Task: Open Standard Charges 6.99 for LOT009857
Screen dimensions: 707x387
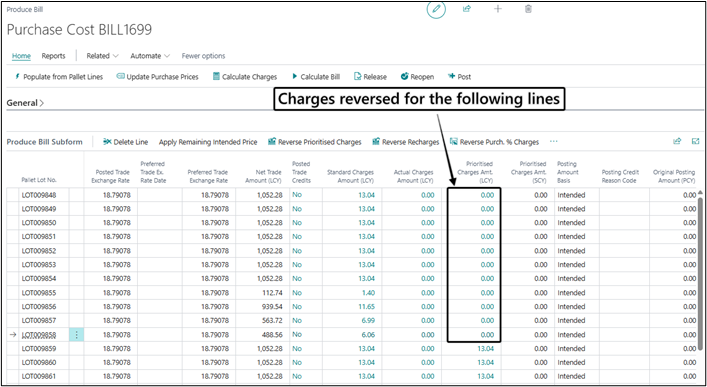Action: [x=368, y=320]
